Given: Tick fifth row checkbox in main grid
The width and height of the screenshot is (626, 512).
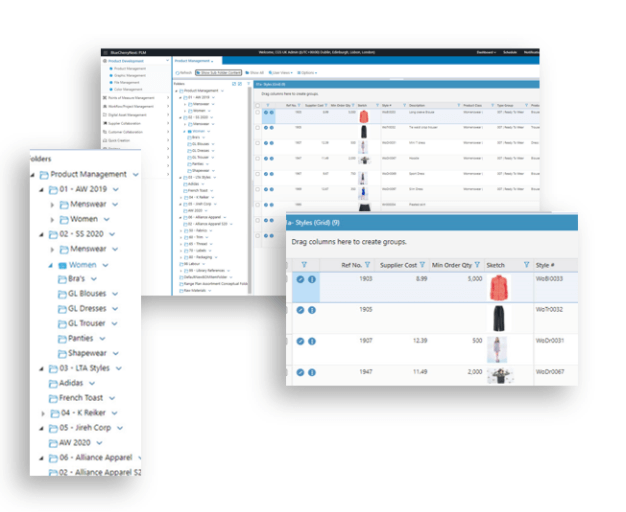Looking at the screenshot, I should pyautogui.click(x=258, y=174).
